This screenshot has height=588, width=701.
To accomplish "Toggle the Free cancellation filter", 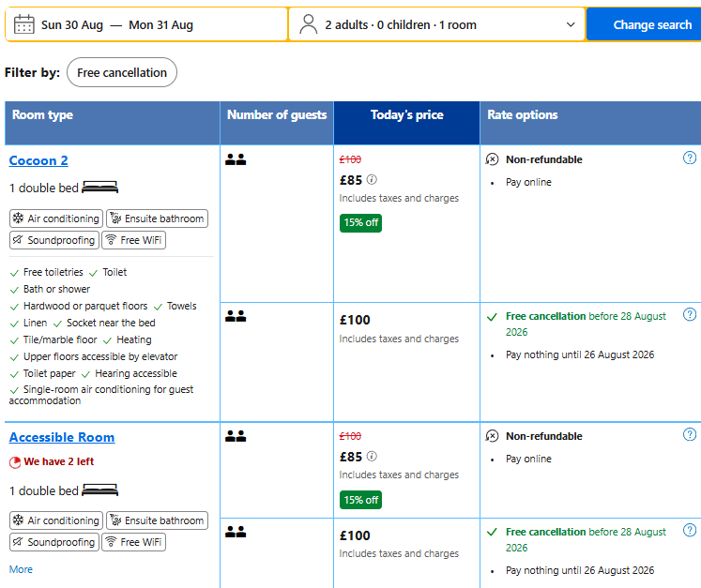I will pyautogui.click(x=122, y=72).
